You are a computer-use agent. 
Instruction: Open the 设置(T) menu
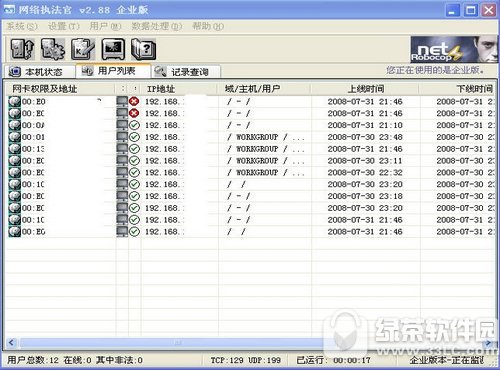(x=63, y=26)
